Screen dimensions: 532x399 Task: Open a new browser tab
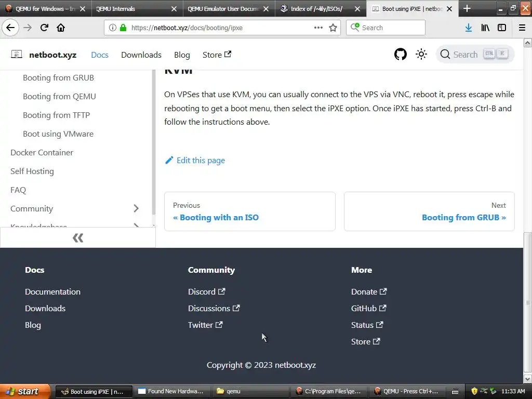coord(467,8)
